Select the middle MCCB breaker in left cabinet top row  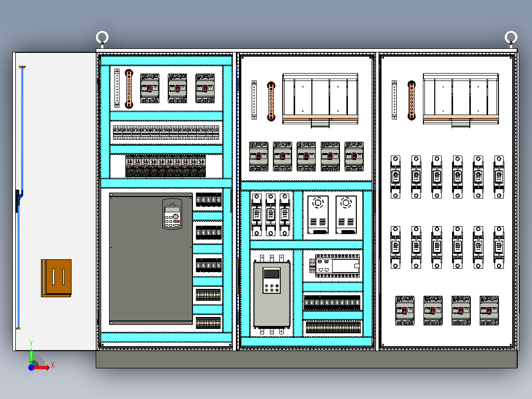coord(178,88)
